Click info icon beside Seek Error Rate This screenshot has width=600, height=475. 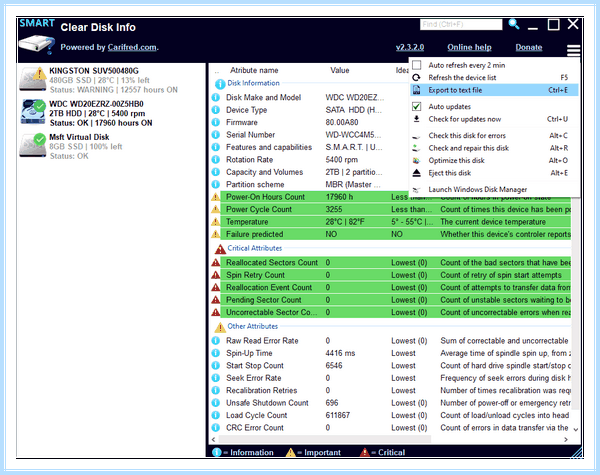[216, 378]
